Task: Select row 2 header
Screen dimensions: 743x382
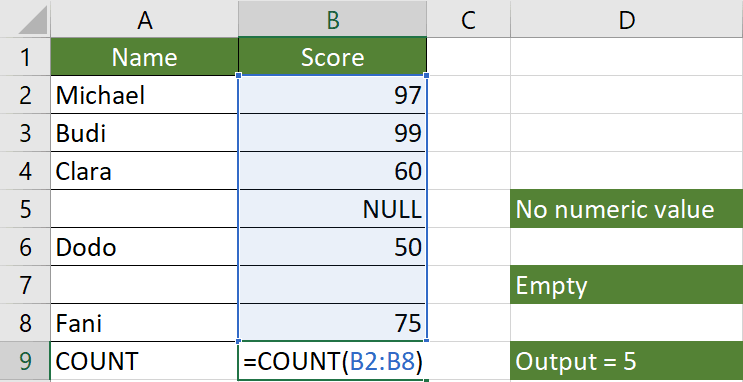Action: (x=25, y=95)
